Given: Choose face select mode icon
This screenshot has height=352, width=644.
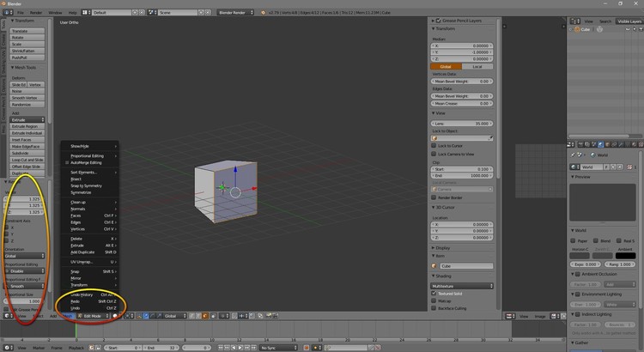Looking at the screenshot, I should [x=204, y=316].
